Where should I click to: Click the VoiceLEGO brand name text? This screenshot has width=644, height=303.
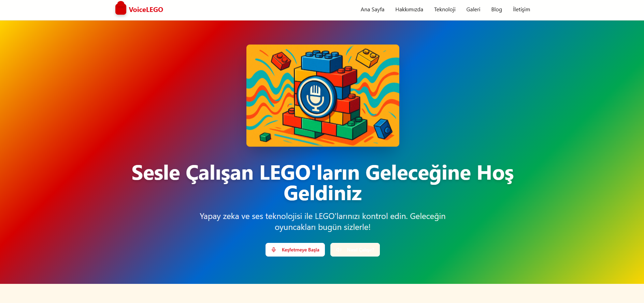(146, 10)
